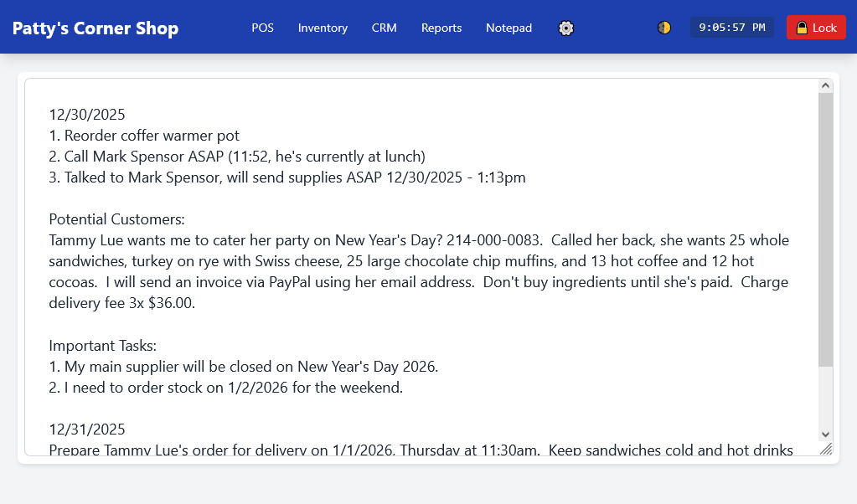The height and width of the screenshot is (504, 857).
Task: Open settings via the gear icon
Action: 566,28
